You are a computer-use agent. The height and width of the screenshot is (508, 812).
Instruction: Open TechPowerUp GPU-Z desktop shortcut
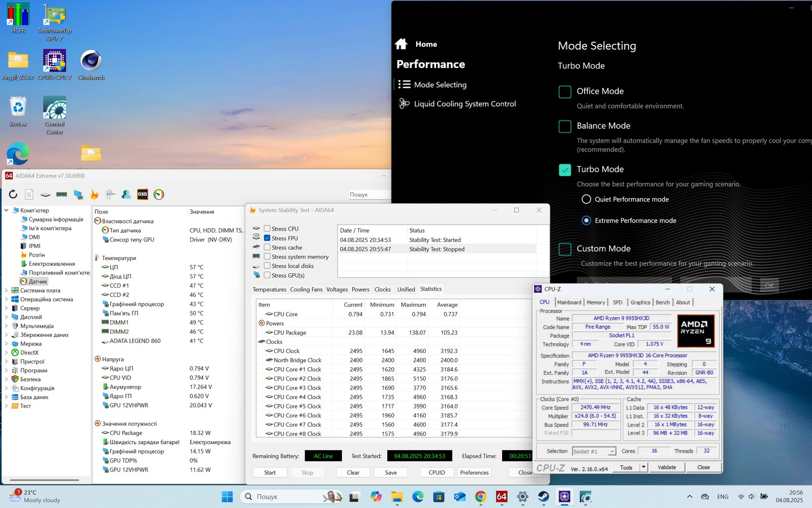(x=54, y=22)
